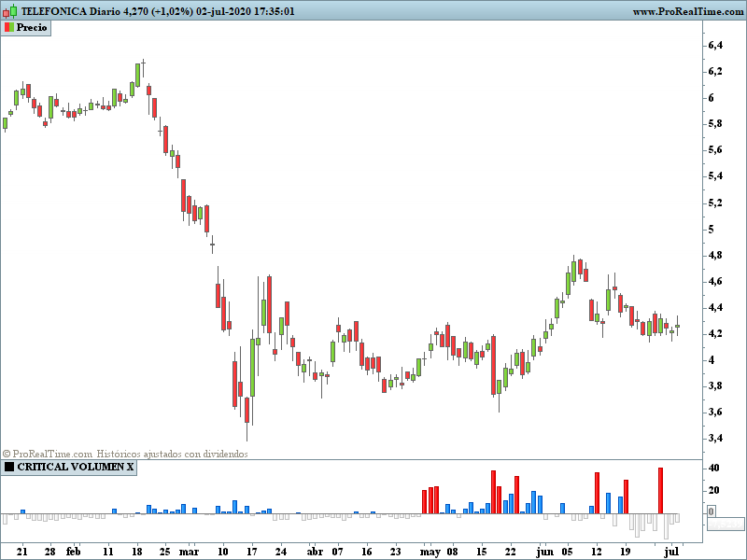Image resolution: width=747 pixels, height=560 pixels.
Task: Click the 0 value box on volume axis
Action: (712, 511)
